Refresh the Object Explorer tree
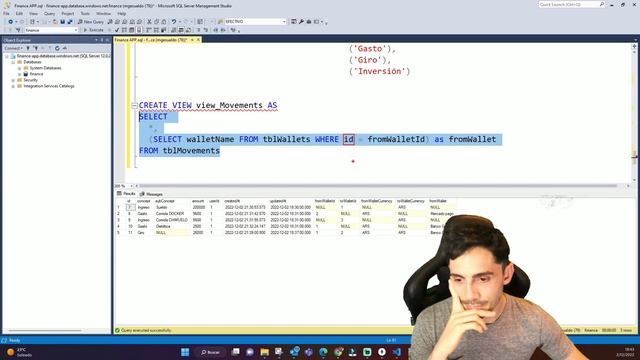Viewport: 640px width, 360px height. pos(57,48)
